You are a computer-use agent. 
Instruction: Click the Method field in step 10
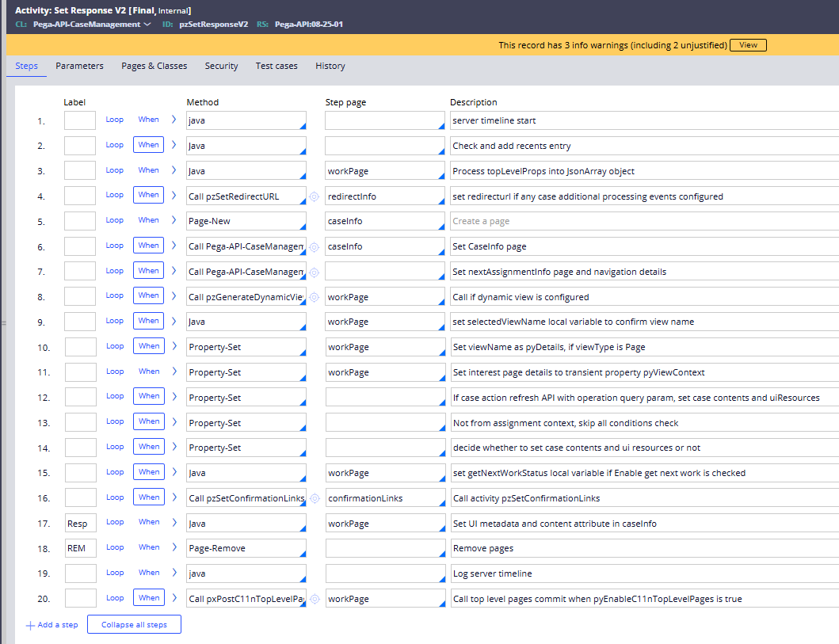(x=246, y=347)
